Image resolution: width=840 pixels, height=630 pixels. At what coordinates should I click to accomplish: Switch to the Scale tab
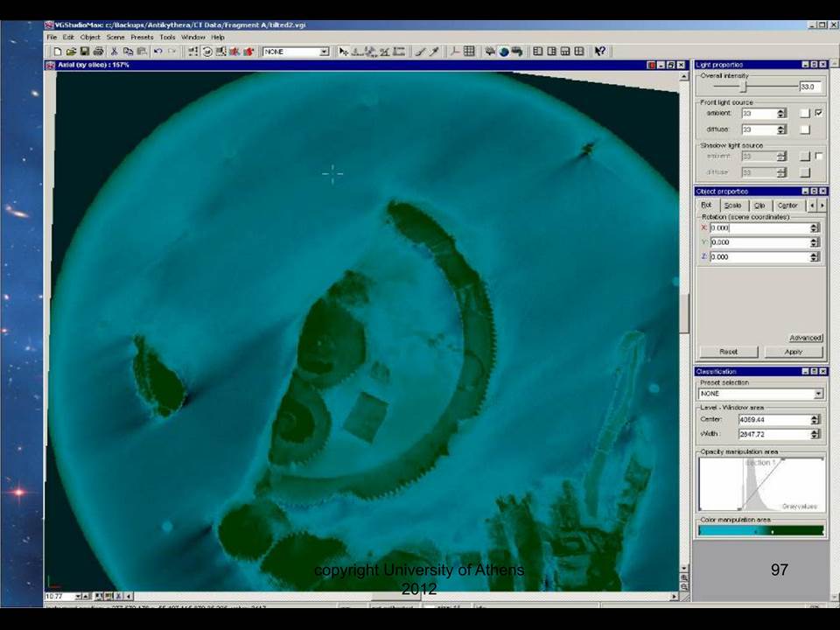click(x=732, y=206)
